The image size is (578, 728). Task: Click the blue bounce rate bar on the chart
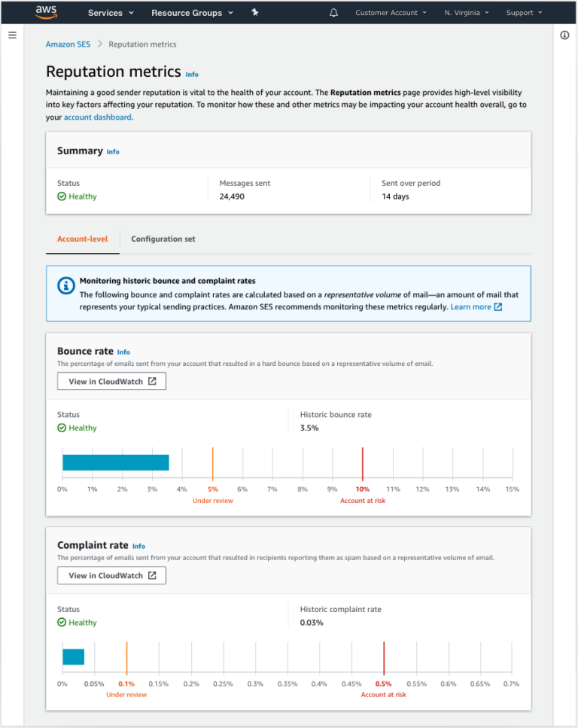[115, 461]
